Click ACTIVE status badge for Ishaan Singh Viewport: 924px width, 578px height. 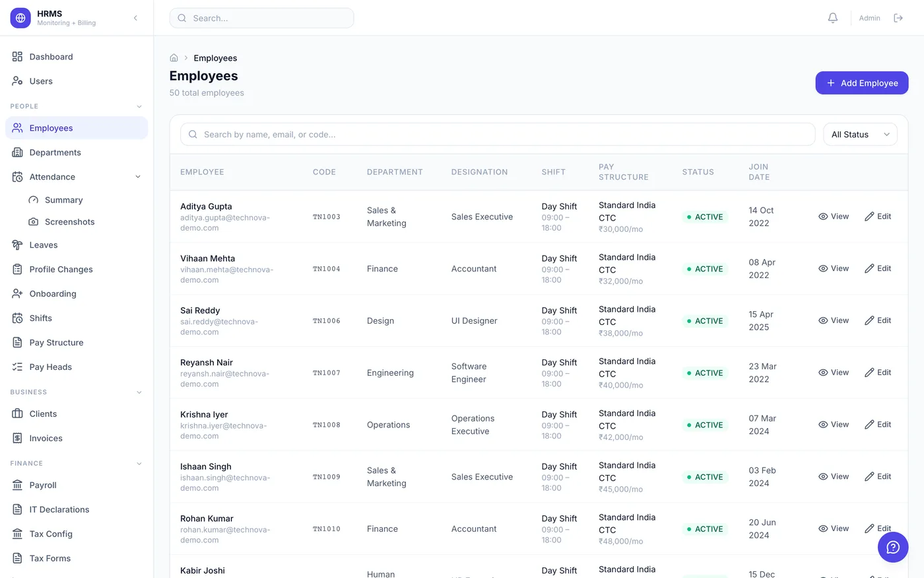(705, 477)
